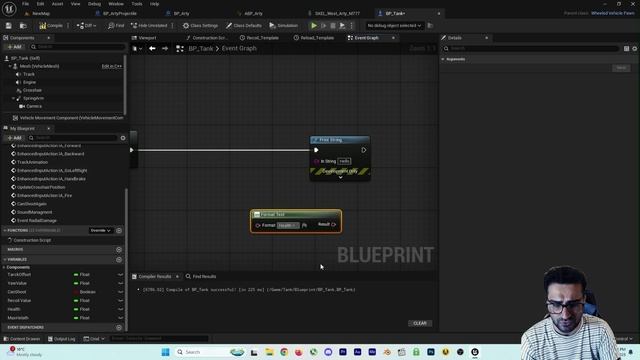Open play options three-dot menu
Viewport: 640px width, 360px height.
point(351,26)
